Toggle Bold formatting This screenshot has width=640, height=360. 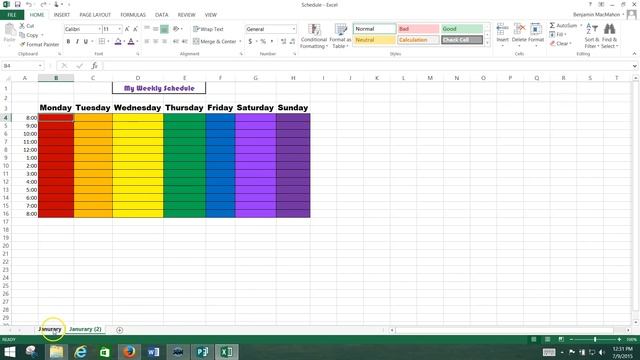[x=68, y=41]
